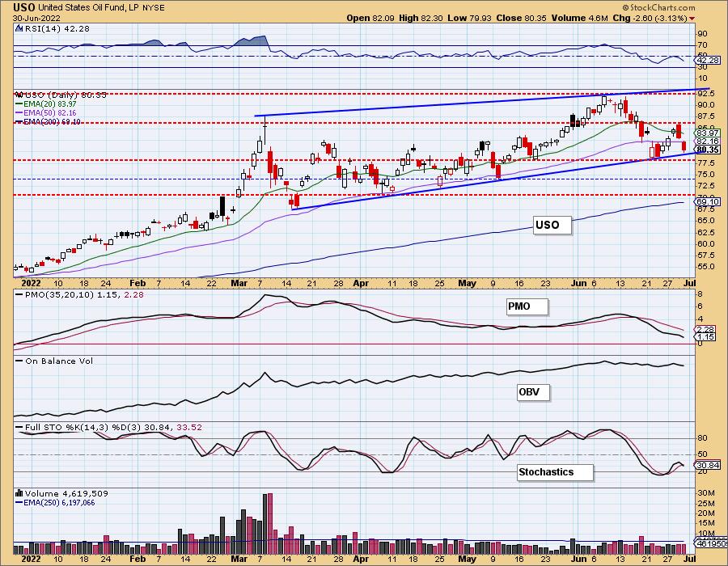Screen dimensions: 728x566
Task: Click the 82.16 price tag on axis
Action: click(x=709, y=141)
